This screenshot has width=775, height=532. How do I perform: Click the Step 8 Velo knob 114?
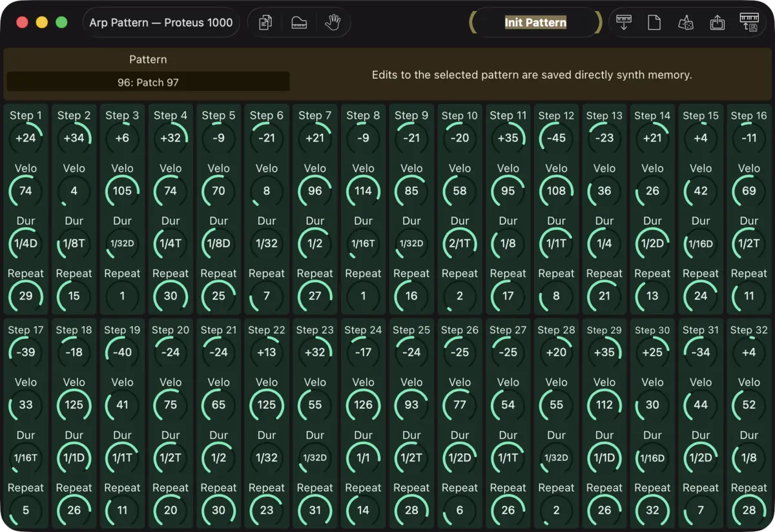(364, 190)
